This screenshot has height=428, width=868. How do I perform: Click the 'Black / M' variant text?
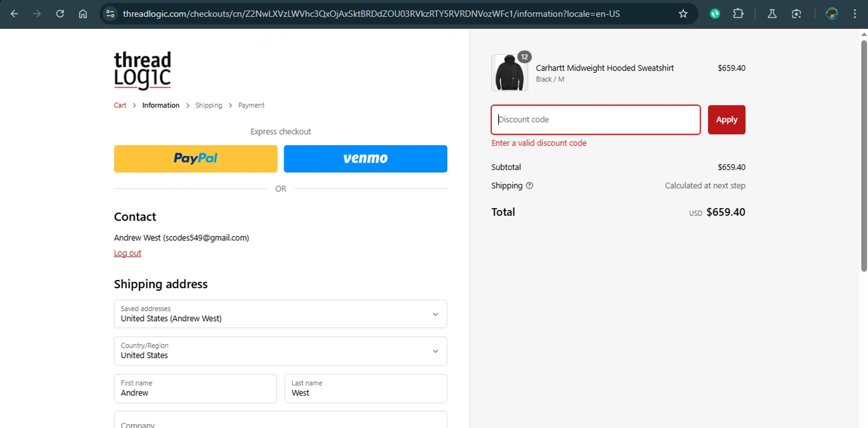[550, 79]
